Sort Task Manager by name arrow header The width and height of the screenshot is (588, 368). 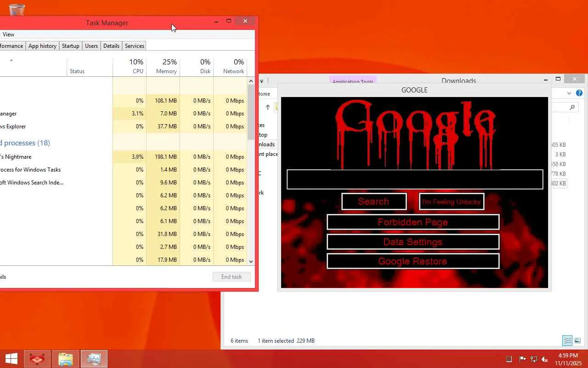pyautogui.click(x=11, y=60)
